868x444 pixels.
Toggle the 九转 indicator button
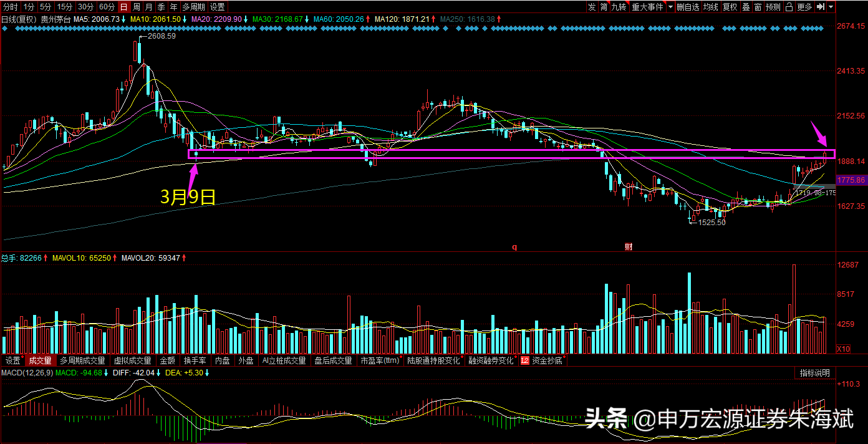[x=619, y=7]
